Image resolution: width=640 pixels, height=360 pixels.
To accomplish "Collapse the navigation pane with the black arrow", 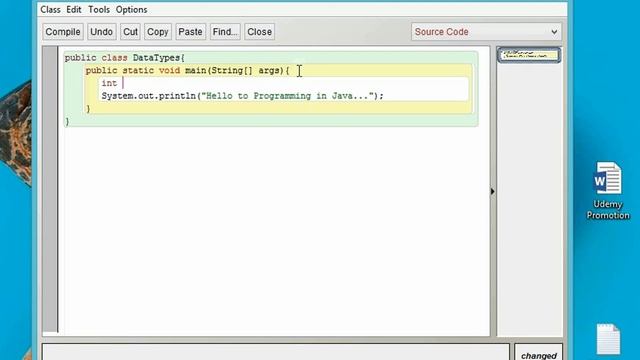I will click(x=493, y=191).
